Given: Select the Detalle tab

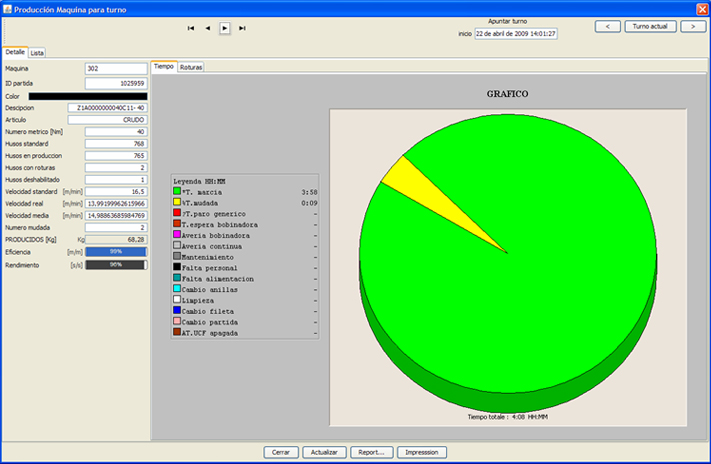Looking at the screenshot, I should [x=15, y=52].
